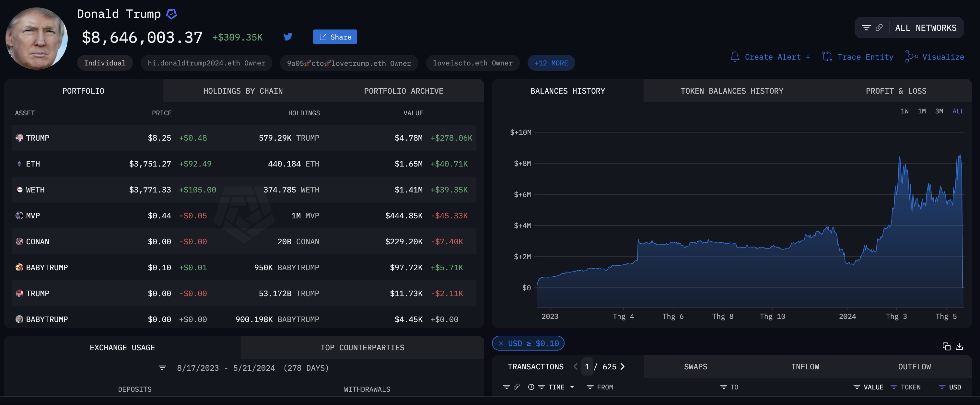Switch to Profit & Loss tab
The width and height of the screenshot is (980, 405).
[896, 90]
